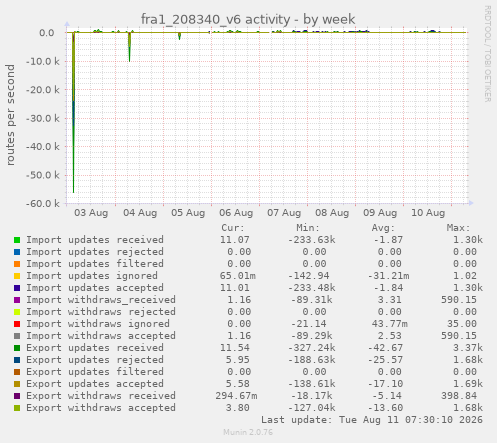Click the Last update timestamp text
This screenshot has width=497, height=443.
[x=372, y=420]
